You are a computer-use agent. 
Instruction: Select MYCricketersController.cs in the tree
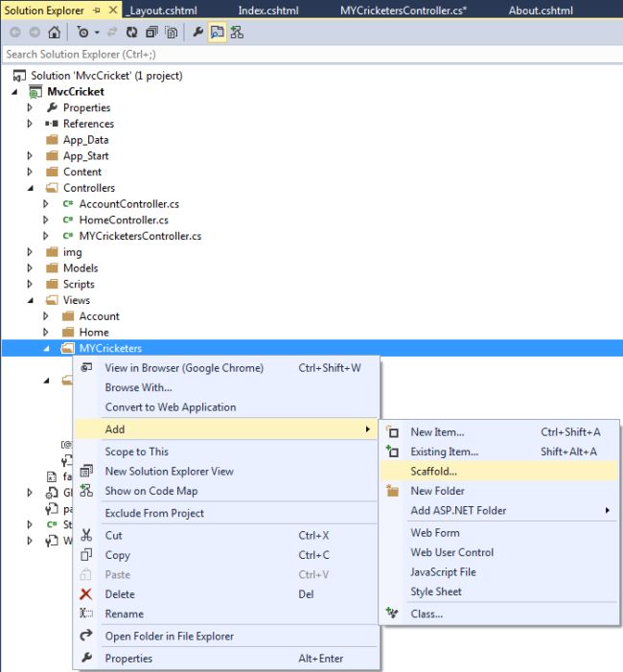(x=140, y=236)
